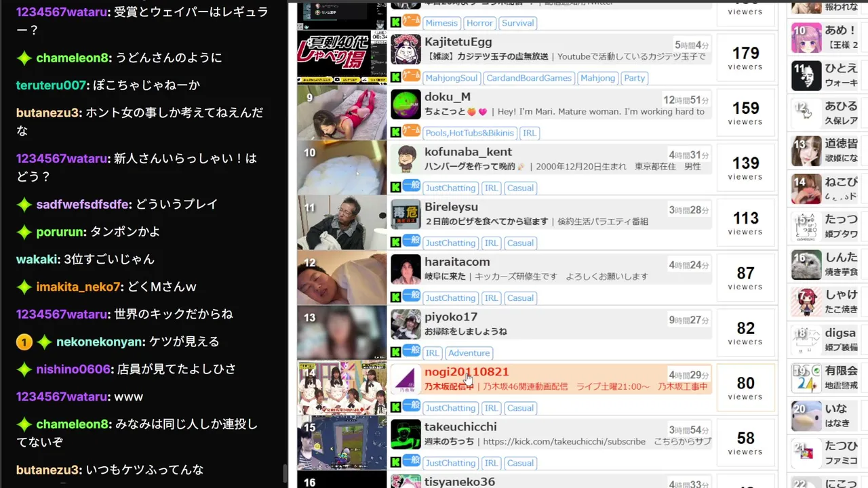Click username wakaki in chat

point(37,260)
